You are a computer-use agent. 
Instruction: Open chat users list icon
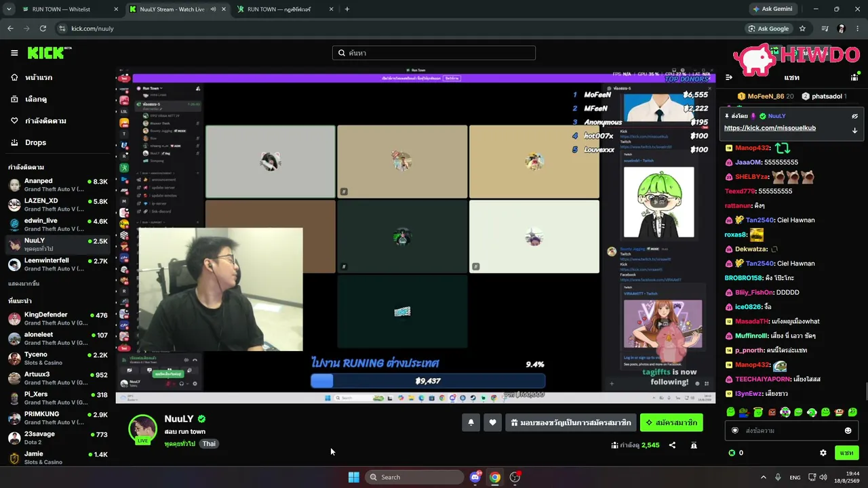854,77
